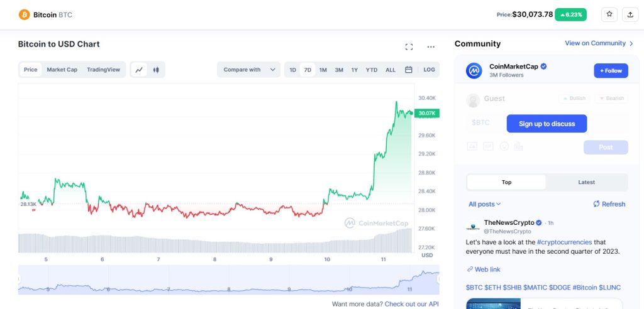
Task: Click TheNewsCrypto avatar
Action: coord(473,226)
